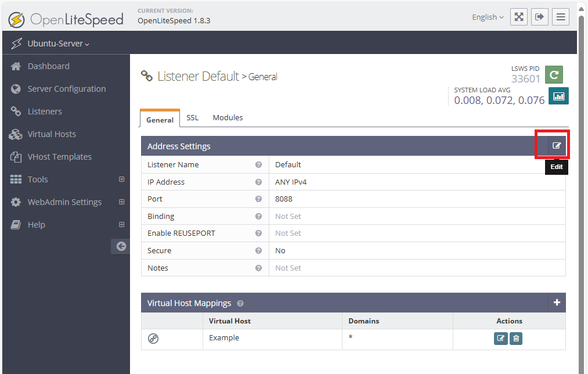
Task: Click the Listeners chain icon in sidebar
Action: tap(16, 112)
